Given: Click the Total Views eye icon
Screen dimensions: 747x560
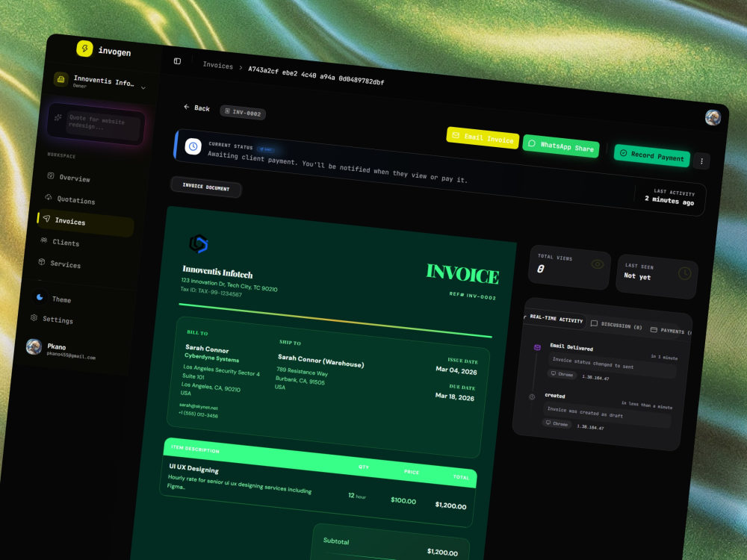Looking at the screenshot, I should pyautogui.click(x=597, y=264).
